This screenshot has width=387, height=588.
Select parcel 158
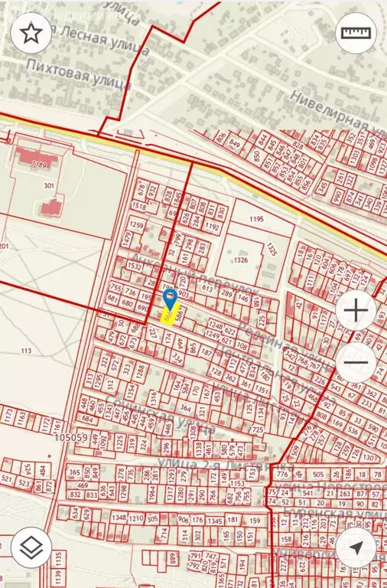[286, 539]
